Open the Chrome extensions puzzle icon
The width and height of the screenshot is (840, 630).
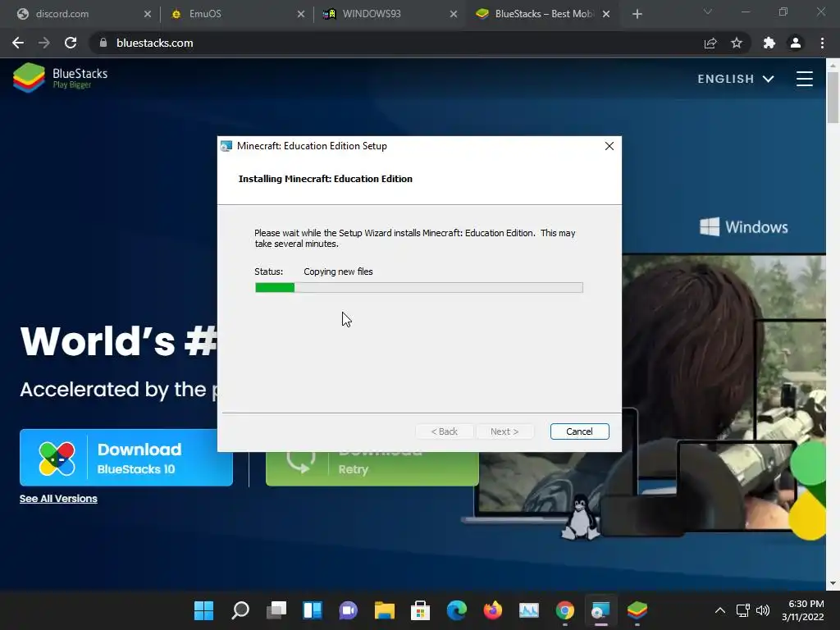[769, 43]
